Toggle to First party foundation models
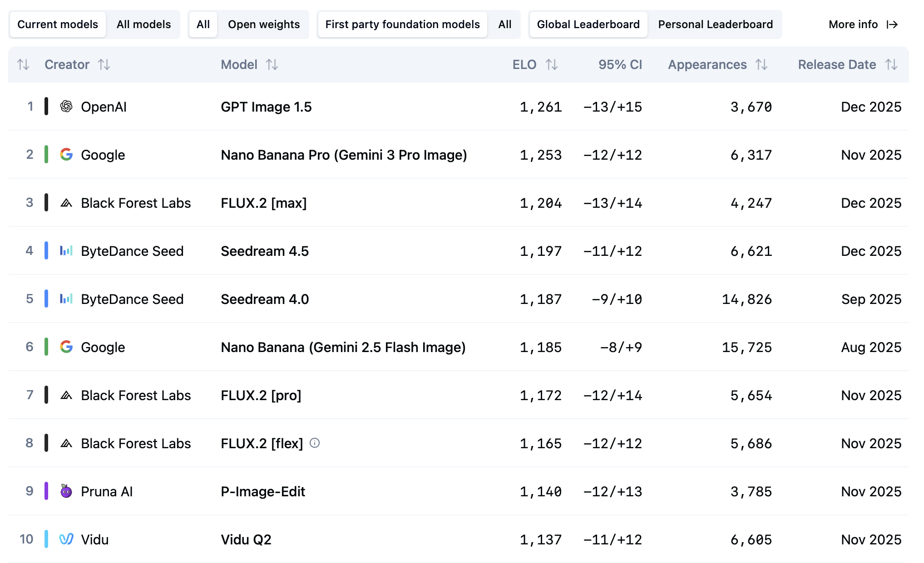 pos(402,24)
